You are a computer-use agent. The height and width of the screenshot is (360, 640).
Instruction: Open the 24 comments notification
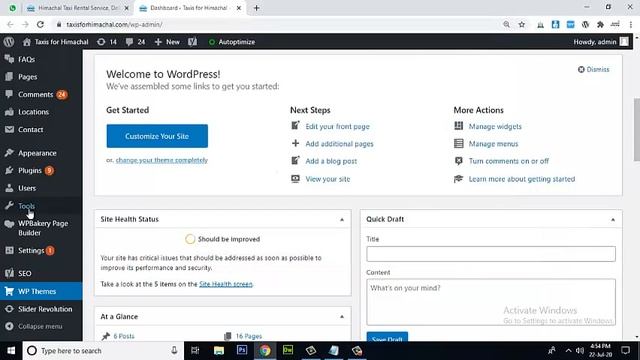click(136, 42)
